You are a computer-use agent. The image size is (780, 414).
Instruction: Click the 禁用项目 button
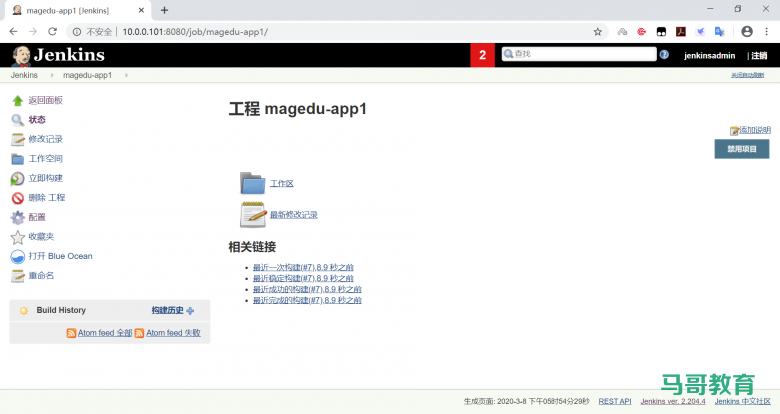tap(742, 149)
